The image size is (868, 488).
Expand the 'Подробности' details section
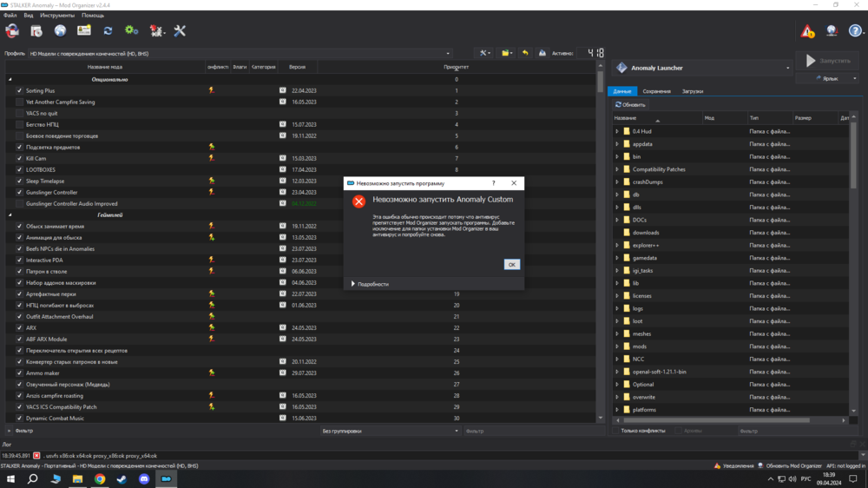[x=353, y=284]
